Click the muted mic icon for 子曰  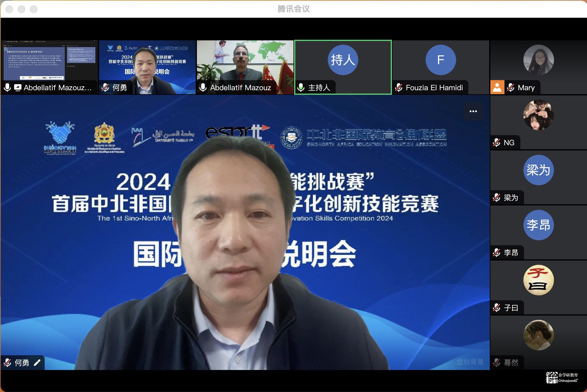point(497,308)
